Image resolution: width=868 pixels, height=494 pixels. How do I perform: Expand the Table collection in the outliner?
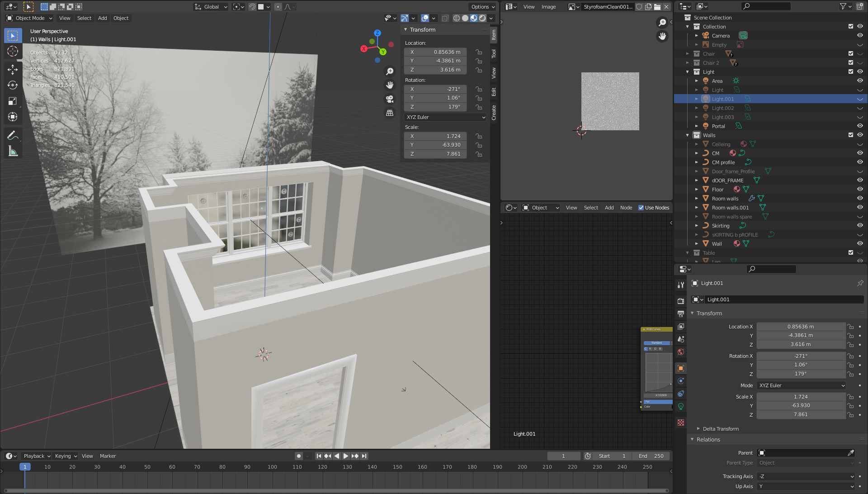(688, 253)
